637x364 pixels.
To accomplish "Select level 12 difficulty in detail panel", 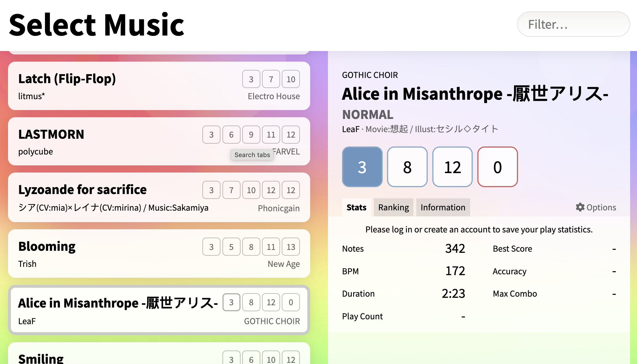I will point(452,167).
